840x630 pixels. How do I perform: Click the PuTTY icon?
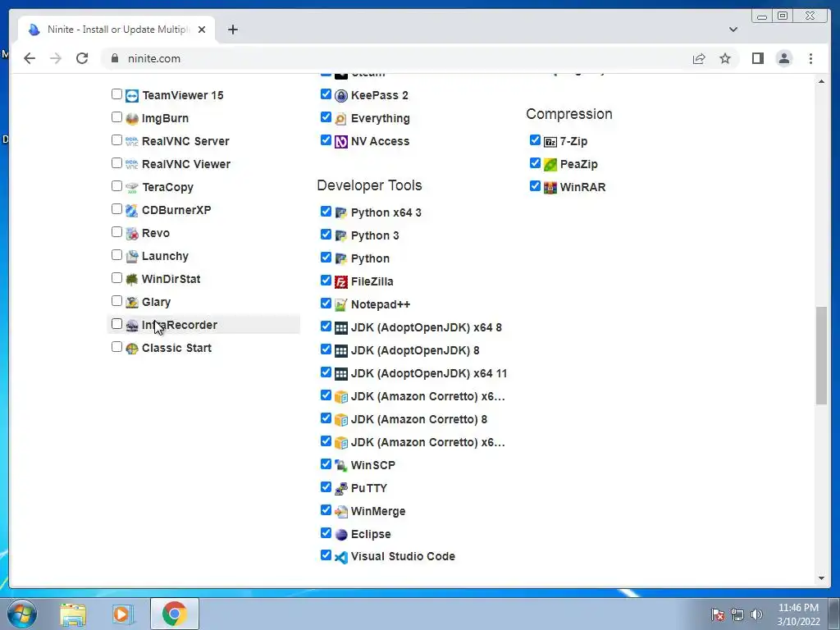point(341,489)
